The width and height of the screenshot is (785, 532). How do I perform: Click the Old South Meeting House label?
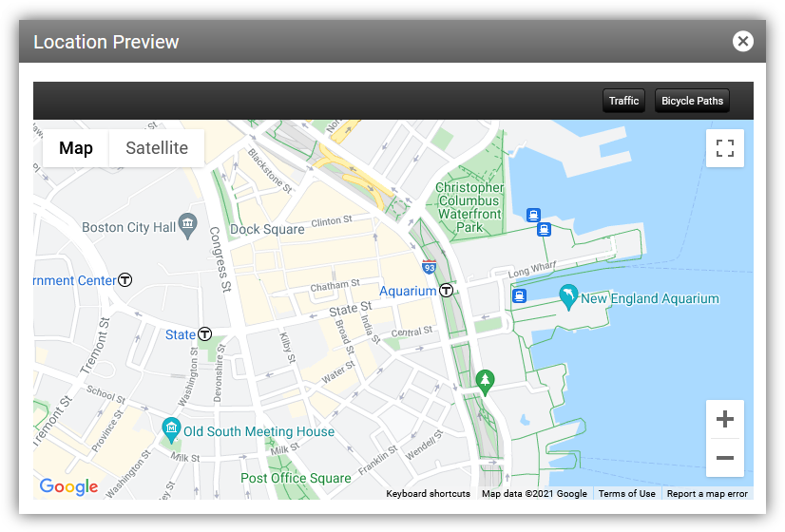pos(258,431)
